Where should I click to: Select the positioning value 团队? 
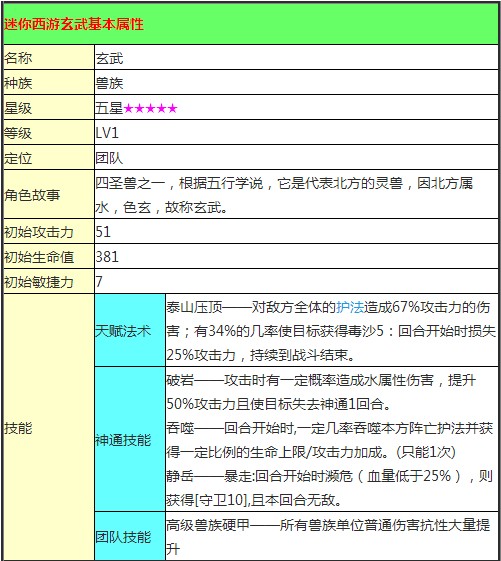click(109, 158)
